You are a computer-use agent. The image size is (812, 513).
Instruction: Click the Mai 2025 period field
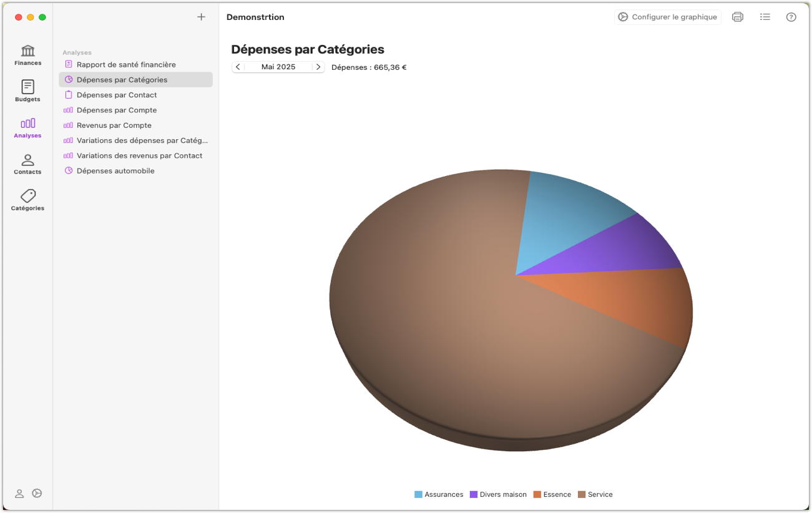(x=278, y=67)
